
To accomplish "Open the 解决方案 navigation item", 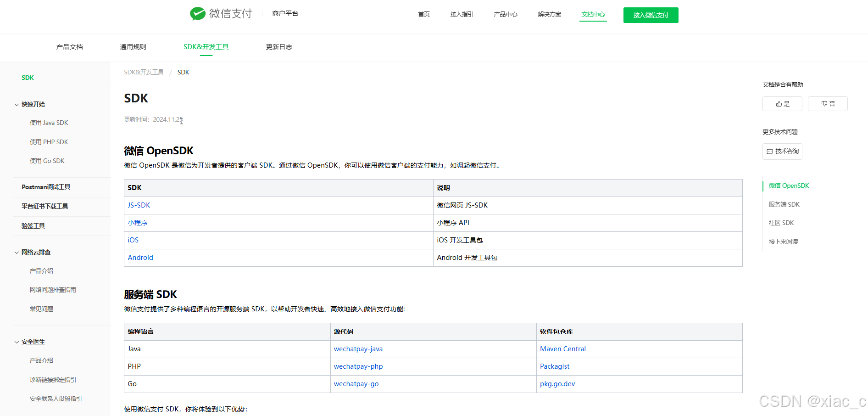I will pos(550,14).
